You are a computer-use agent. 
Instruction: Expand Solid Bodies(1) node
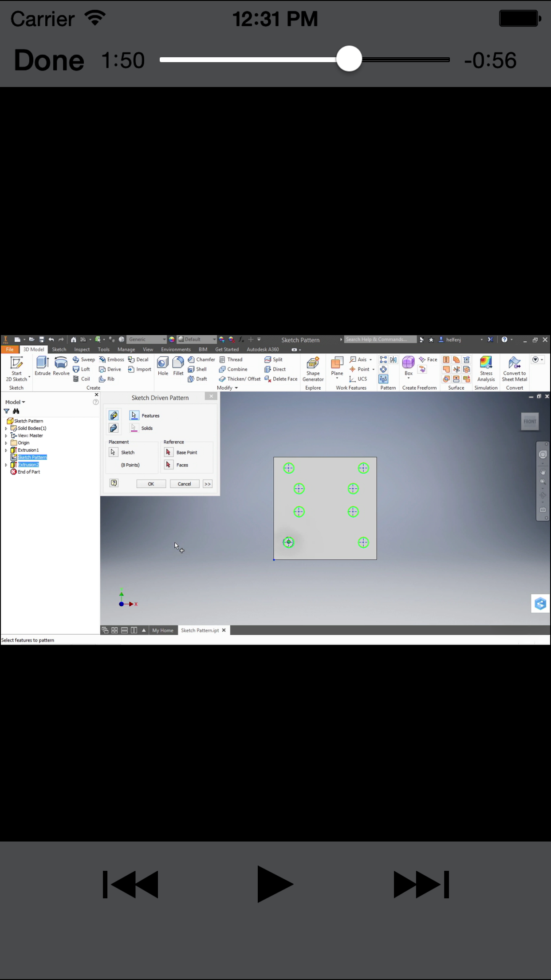point(6,428)
